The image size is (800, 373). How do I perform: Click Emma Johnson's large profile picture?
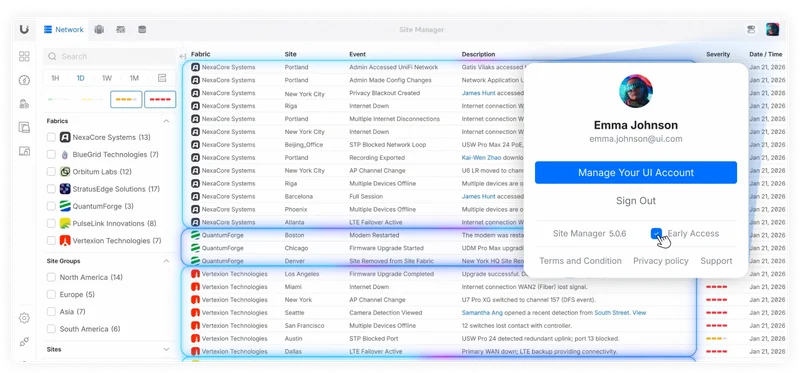[x=636, y=91]
